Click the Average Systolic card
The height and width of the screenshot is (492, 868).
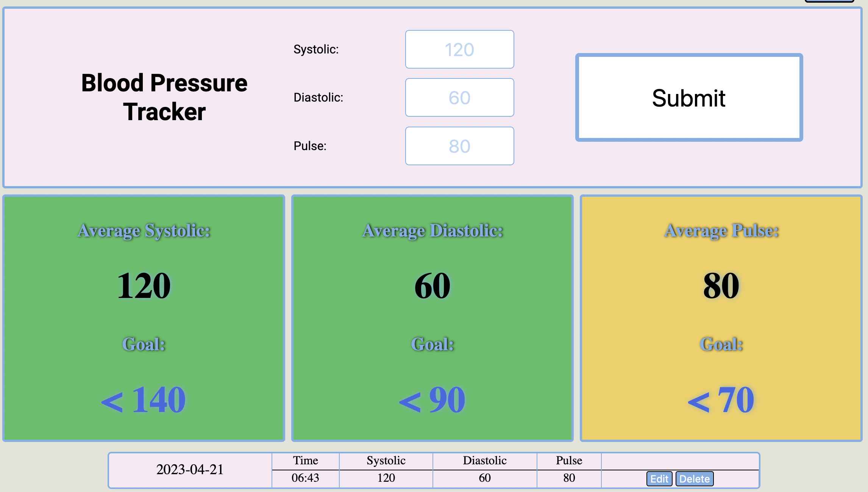tap(144, 318)
